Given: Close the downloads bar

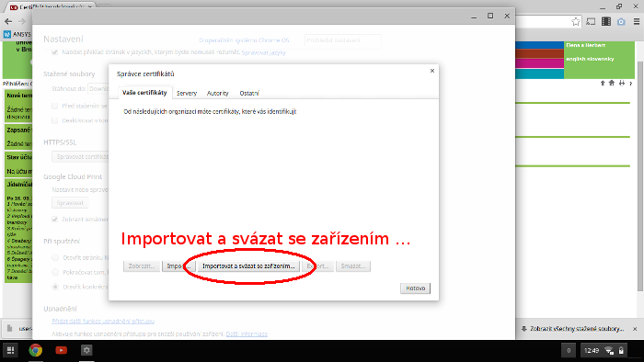Looking at the screenshot, I should click(635, 329).
